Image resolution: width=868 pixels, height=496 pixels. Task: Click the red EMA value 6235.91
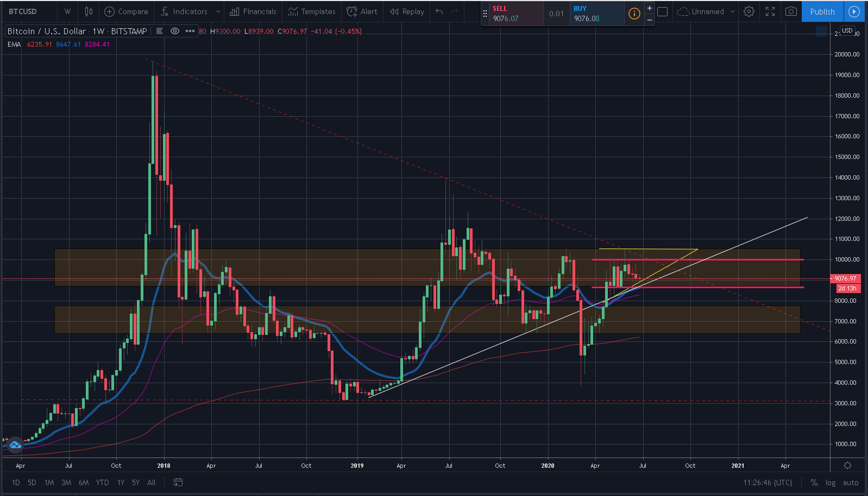40,44
